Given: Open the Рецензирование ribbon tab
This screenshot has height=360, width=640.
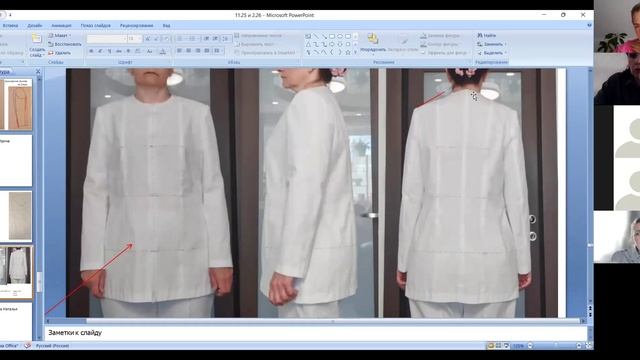Looking at the screenshot, I should [x=136, y=25].
